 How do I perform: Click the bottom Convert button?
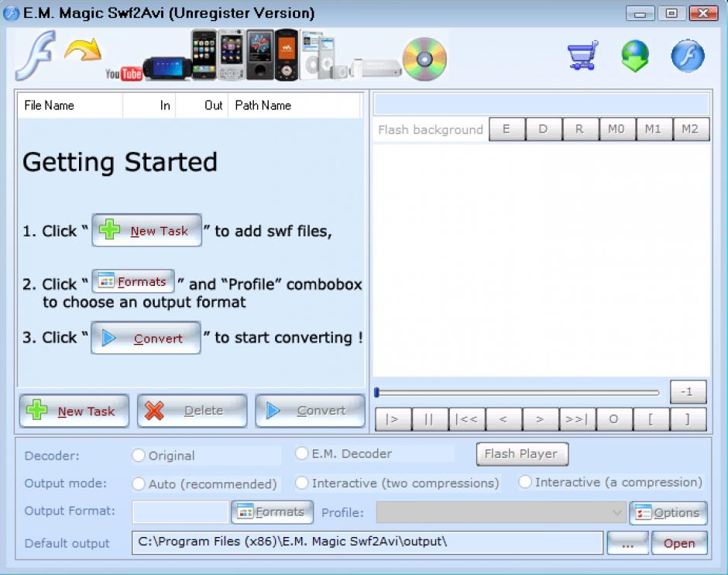(x=310, y=411)
